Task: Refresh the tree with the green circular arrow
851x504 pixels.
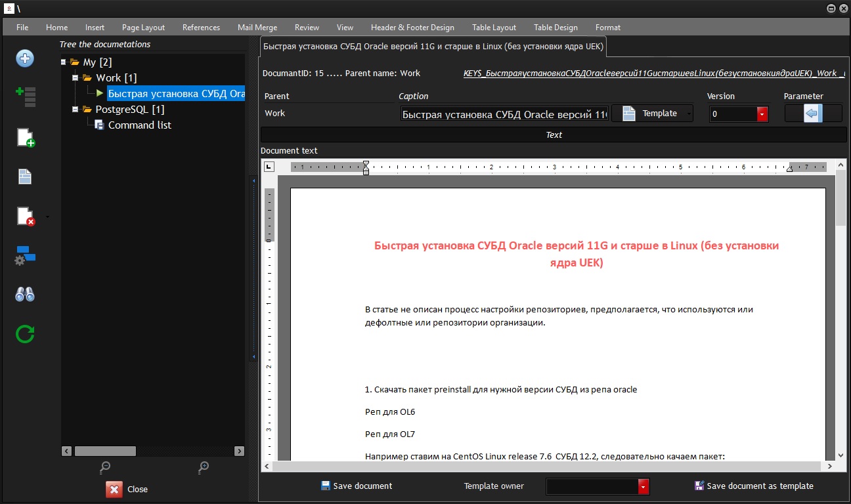Action: click(24, 334)
